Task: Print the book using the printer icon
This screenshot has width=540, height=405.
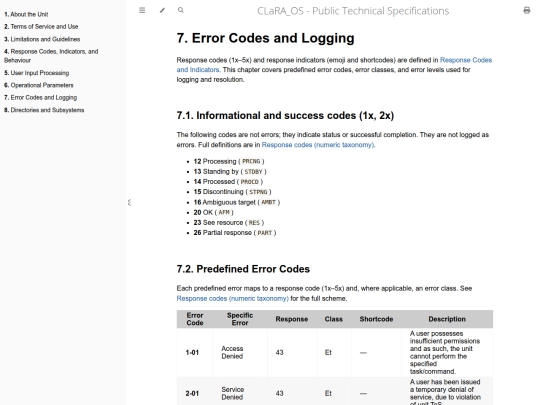Action: 527,10
